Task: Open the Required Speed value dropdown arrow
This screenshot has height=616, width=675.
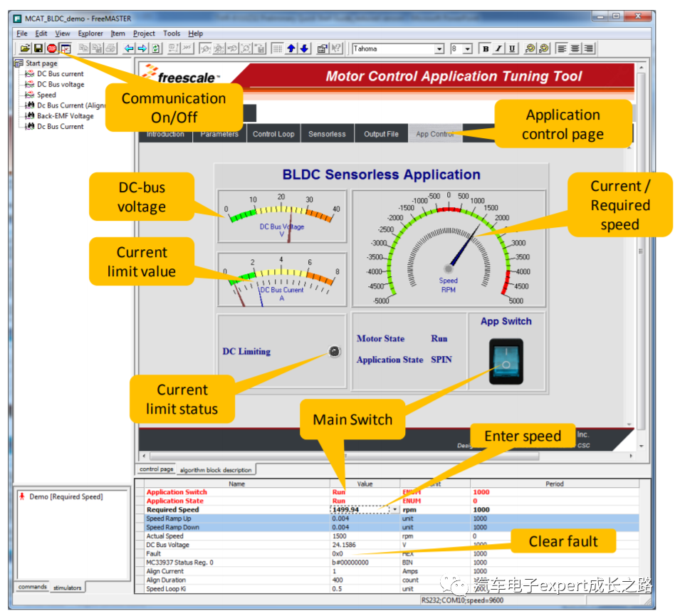Action: pyautogui.click(x=394, y=510)
